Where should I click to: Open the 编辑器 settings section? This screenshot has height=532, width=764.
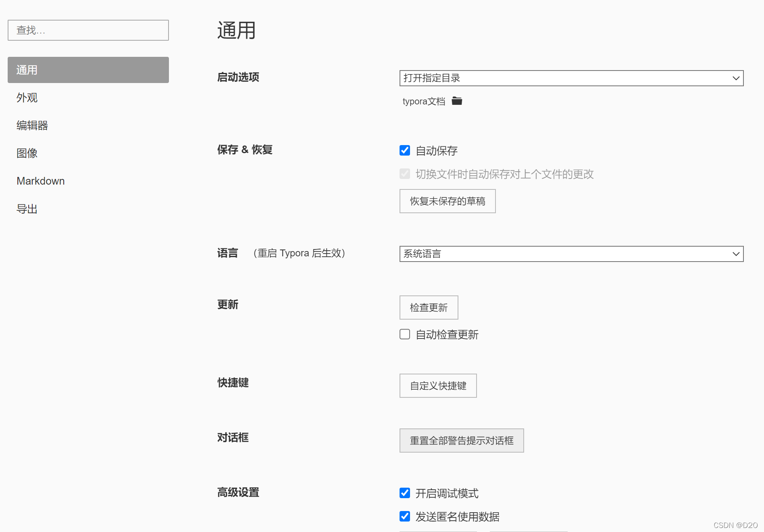point(88,125)
